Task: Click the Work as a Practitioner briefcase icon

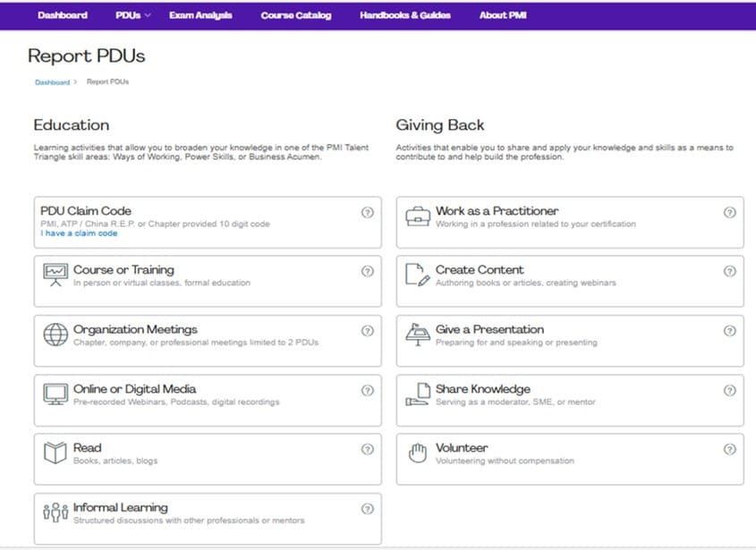Action: [x=418, y=216]
